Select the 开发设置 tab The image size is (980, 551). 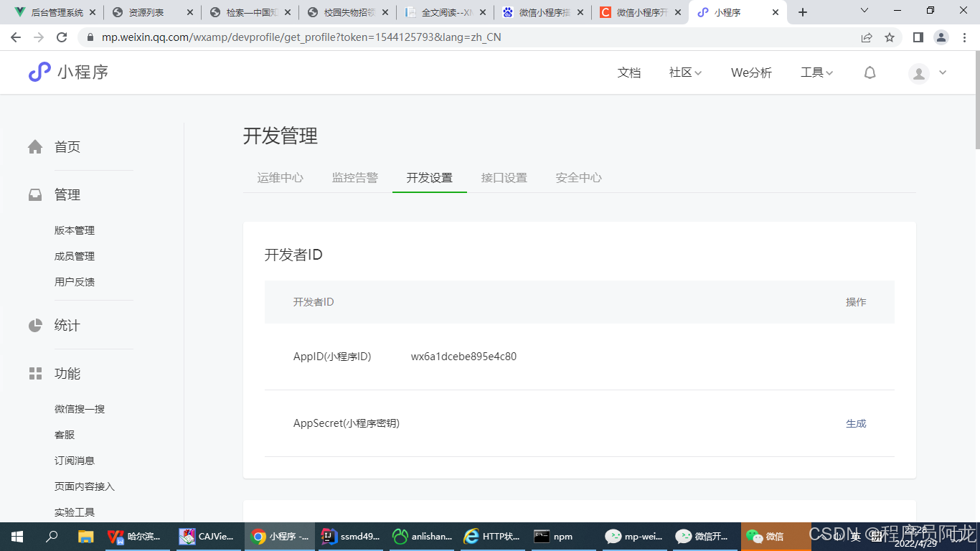(x=430, y=178)
